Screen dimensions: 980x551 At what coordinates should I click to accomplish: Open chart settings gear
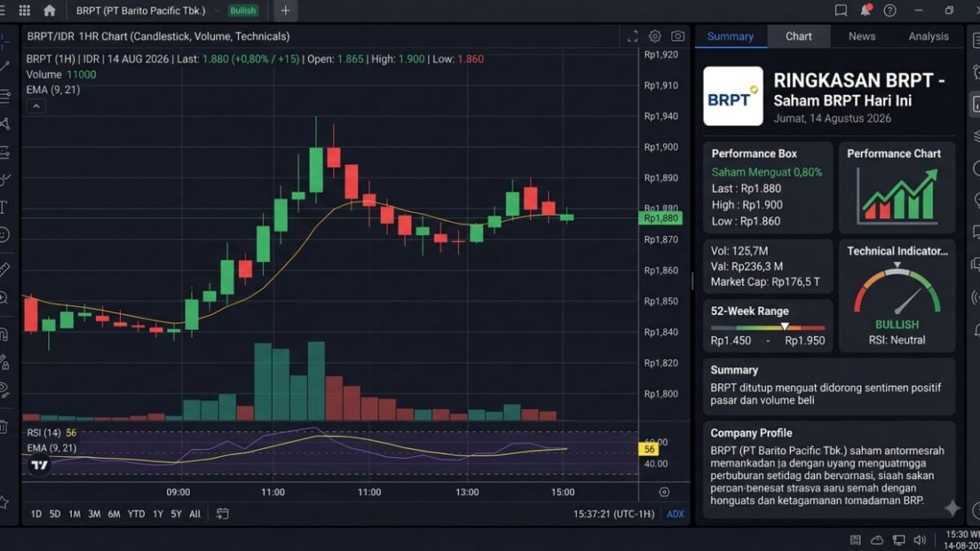point(655,36)
